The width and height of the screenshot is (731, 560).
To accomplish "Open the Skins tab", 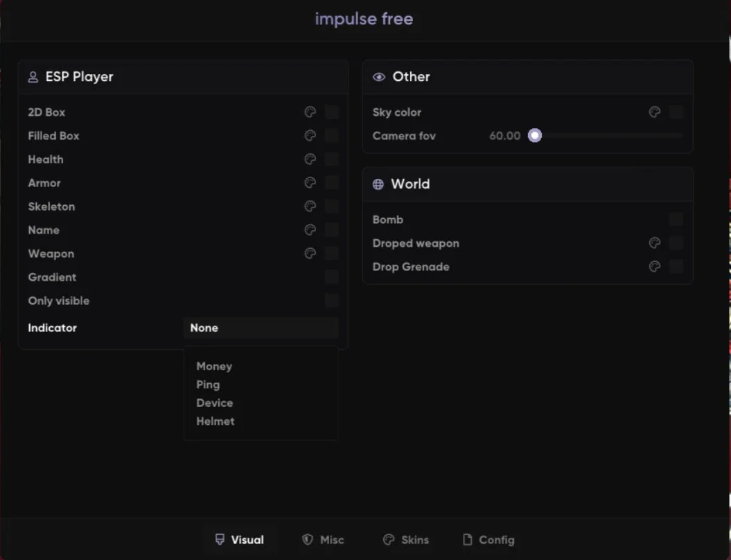I will (406, 540).
